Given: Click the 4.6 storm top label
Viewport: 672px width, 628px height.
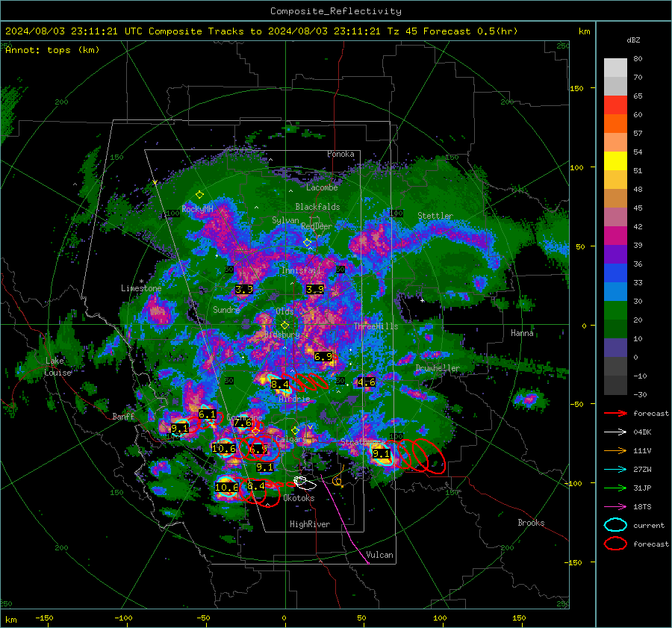Looking at the screenshot, I should (x=366, y=382).
